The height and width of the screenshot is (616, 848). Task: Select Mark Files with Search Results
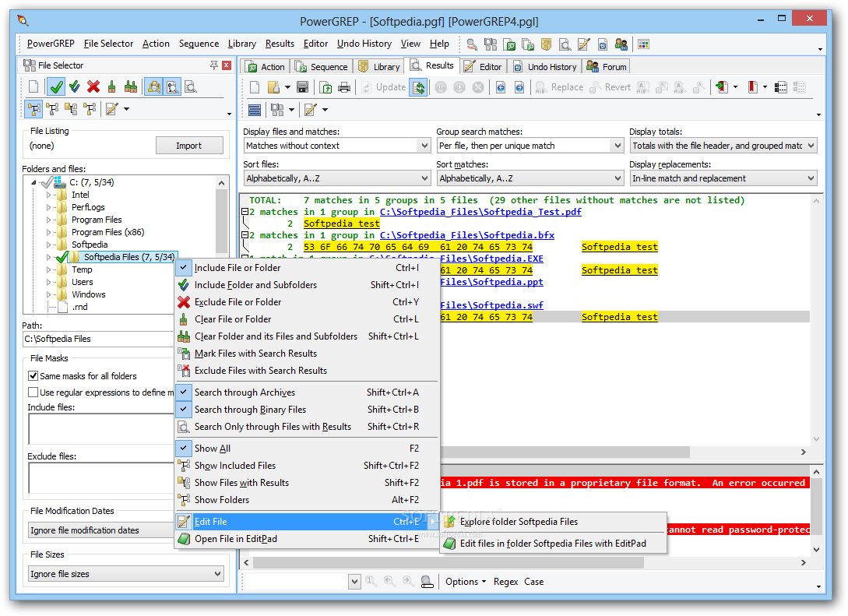pos(307,354)
